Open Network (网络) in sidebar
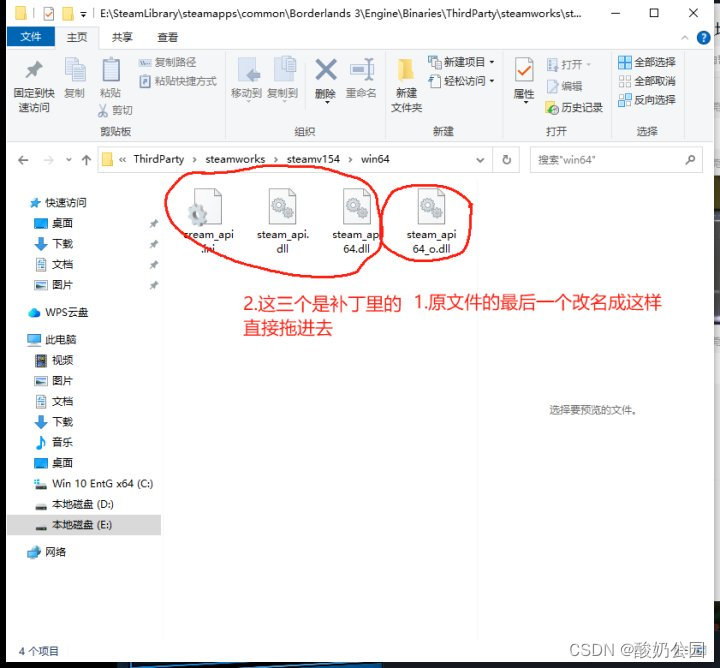The width and height of the screenshot is (720, 668). point(46,552)
